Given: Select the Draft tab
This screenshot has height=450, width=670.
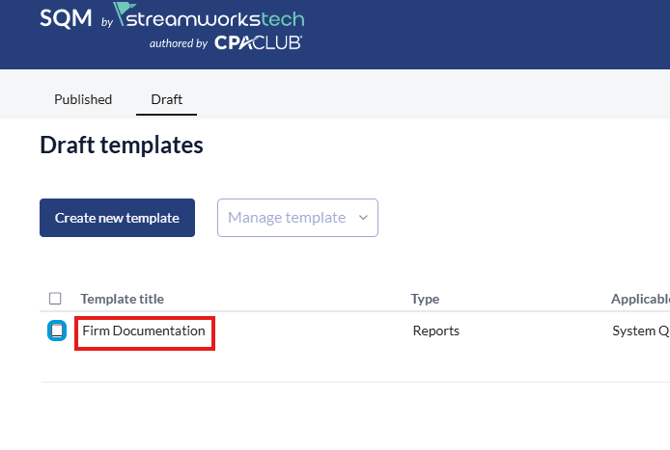Looking at the screenshot, I should point(166,99).
